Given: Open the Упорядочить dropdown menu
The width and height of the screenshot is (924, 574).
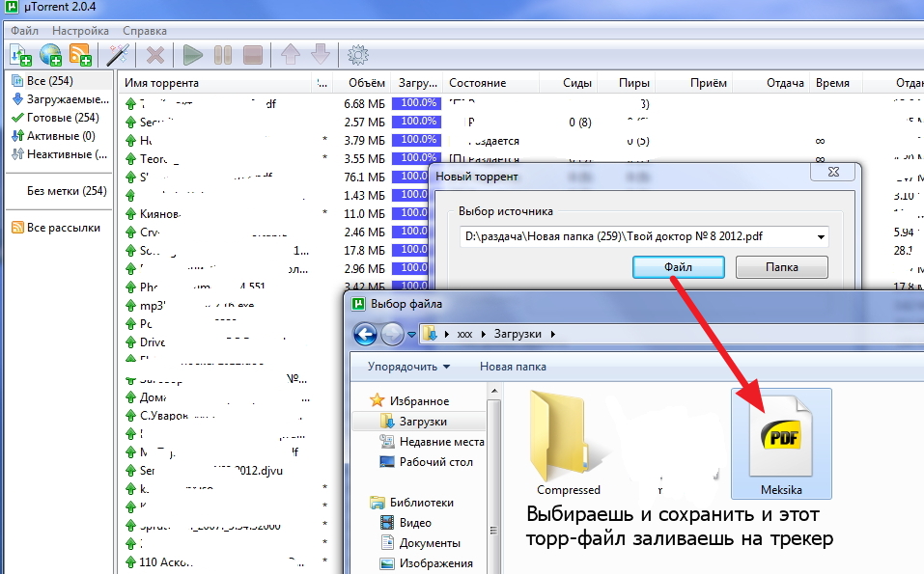Looking at the screenshot, I should pyautogui.click(x=408, y=367).
